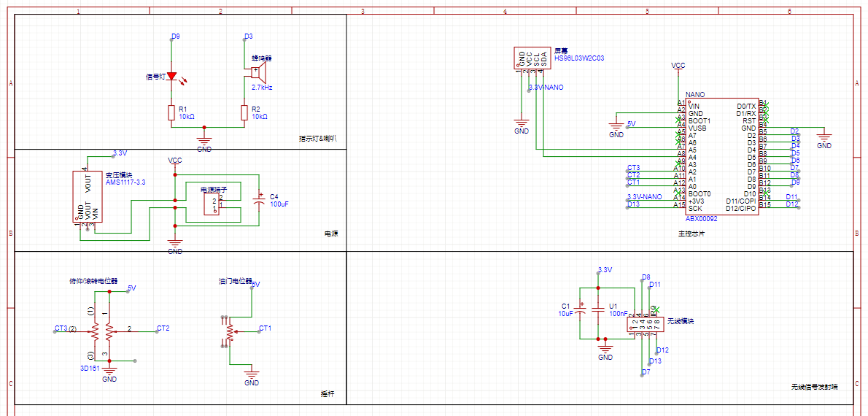This screenshot has height=416, width=868.
Task: Click the NANO ABX00092 main controller body
Action: point(722,157)
